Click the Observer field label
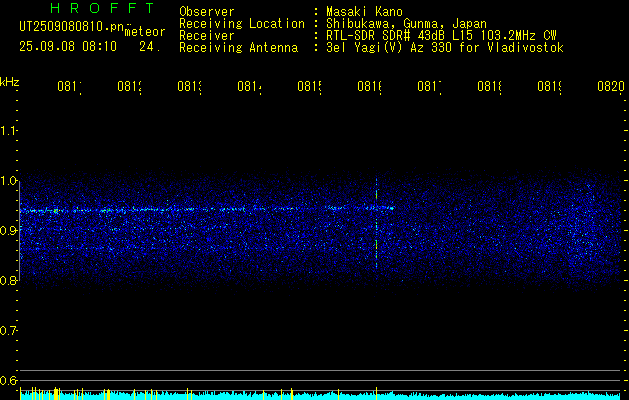Image resolution: width=629 pixels, height=400 pixels. point(207,12)
